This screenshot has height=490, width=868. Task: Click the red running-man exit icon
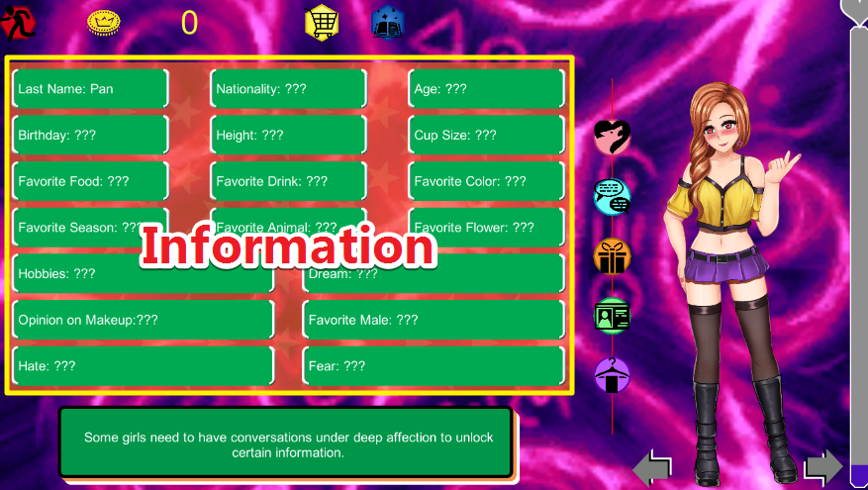pos(18,23)
